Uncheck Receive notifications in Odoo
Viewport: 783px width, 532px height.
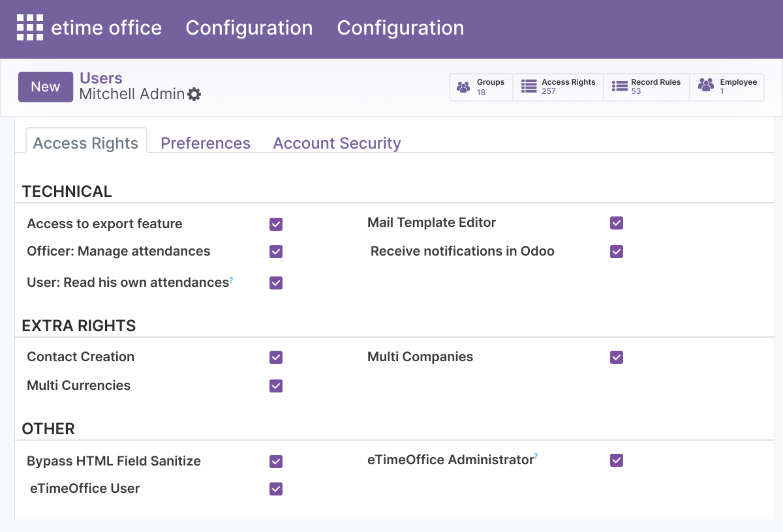click(617, 252)
